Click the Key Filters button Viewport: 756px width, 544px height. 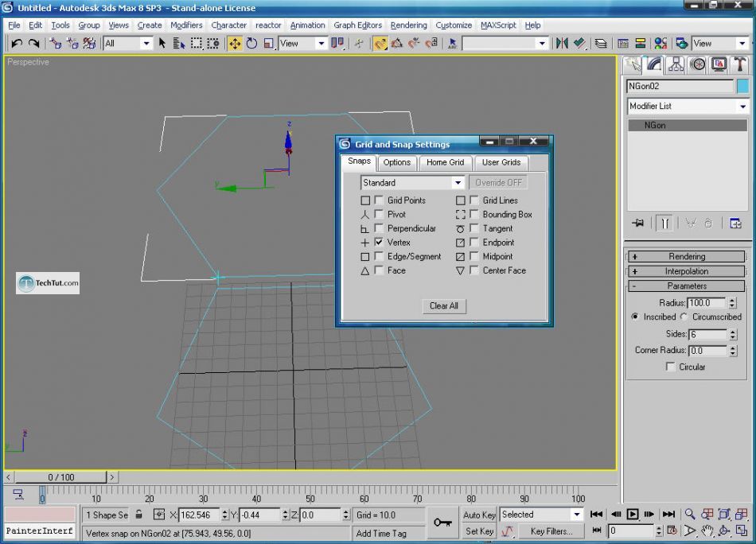552,531
